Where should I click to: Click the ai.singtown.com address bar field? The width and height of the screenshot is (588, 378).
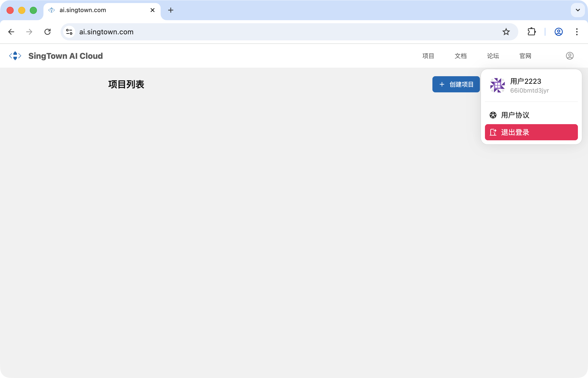[x=278, y=32]
